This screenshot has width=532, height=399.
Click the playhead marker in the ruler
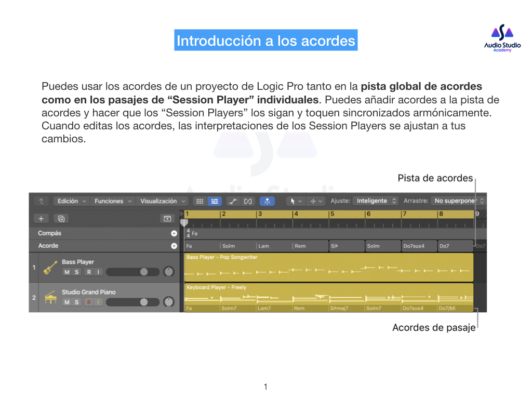[184, 222]
